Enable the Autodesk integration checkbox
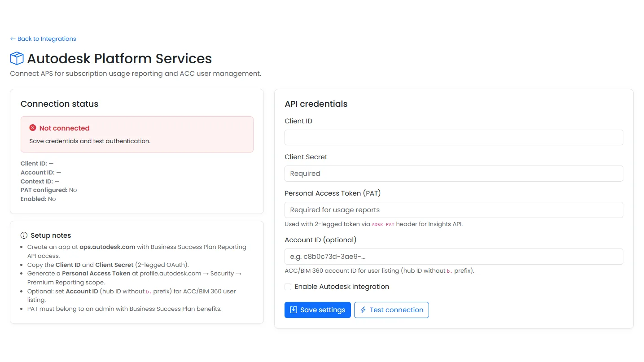Image resolution: width=644 pixels, height=362 pixels. 288,287
